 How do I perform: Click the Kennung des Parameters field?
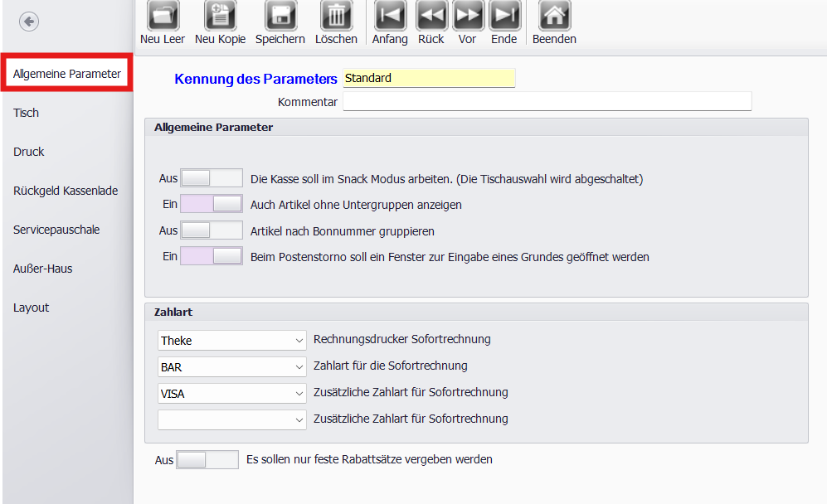pos(429,78)
